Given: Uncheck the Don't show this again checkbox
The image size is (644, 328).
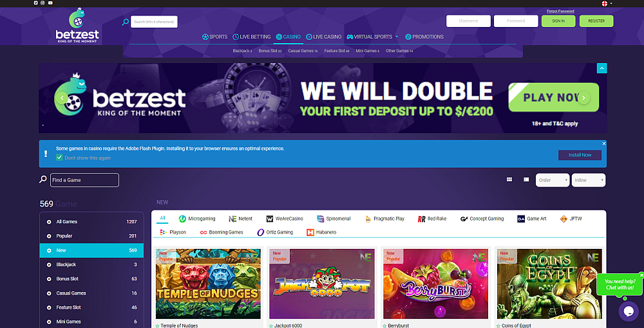Looking at the screenshot, I should coord(59,158).
